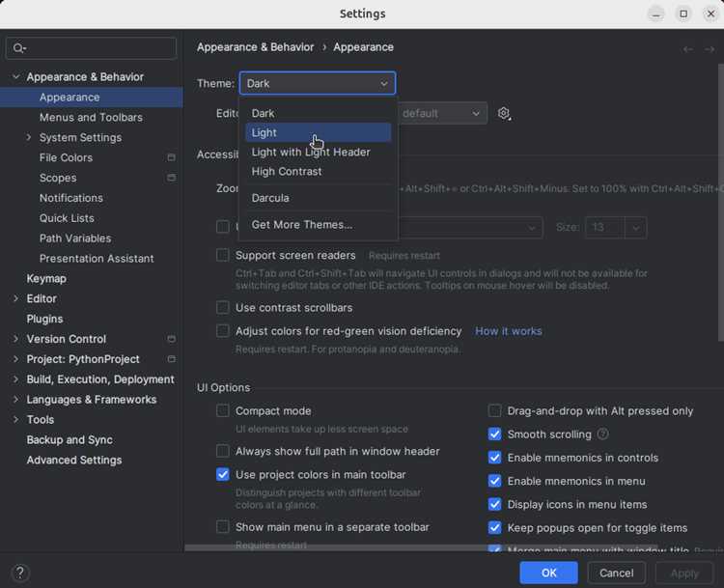Toggle Adjust colors for red-green vision deficiency
The image size is (724, 588).
223,331
